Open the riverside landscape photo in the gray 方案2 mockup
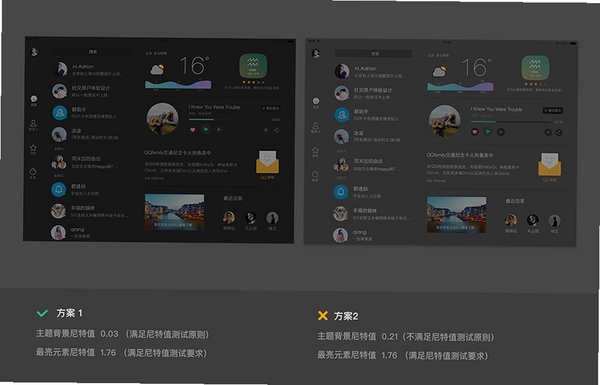600x385 pixels. [x=457, y=215]
